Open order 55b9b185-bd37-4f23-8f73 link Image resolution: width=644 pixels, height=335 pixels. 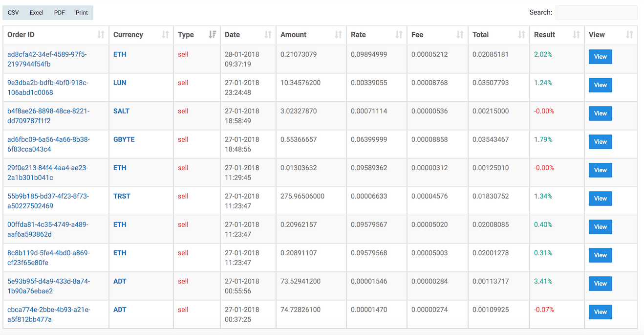(48, 201)
